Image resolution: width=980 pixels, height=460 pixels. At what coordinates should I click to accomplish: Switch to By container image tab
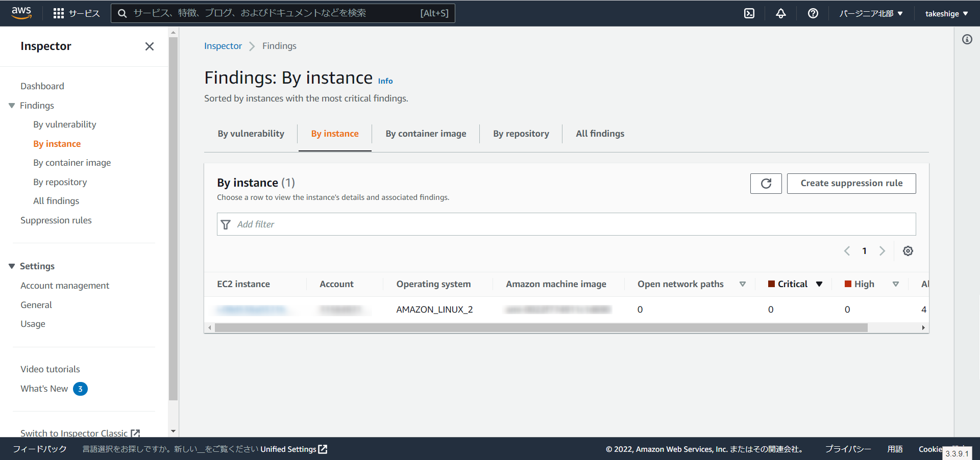[x=426, y=134]
